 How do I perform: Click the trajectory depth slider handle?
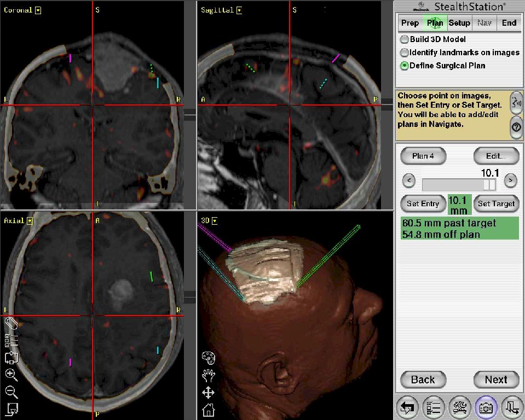coord(486,184)
